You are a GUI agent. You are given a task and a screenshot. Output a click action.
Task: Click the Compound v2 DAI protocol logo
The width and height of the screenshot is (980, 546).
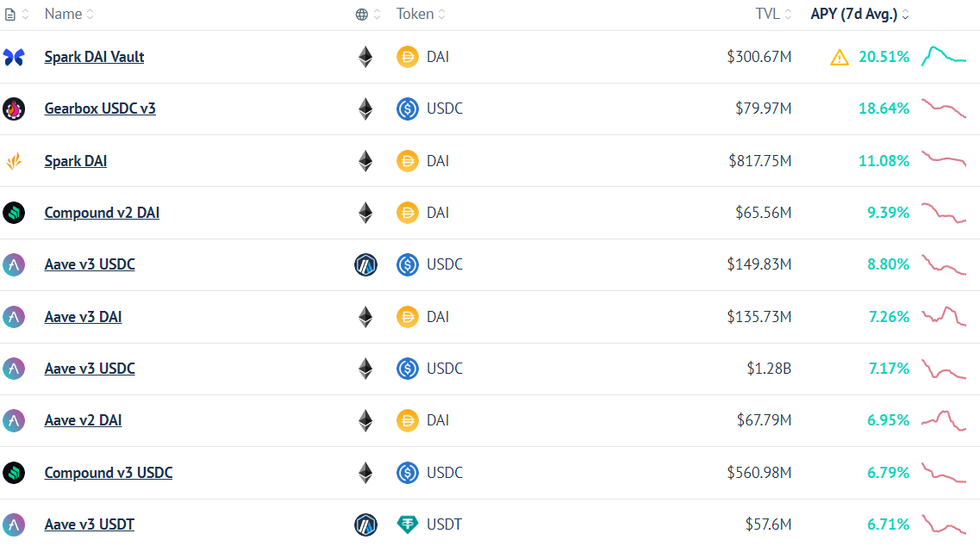click(x=14, y=213)
